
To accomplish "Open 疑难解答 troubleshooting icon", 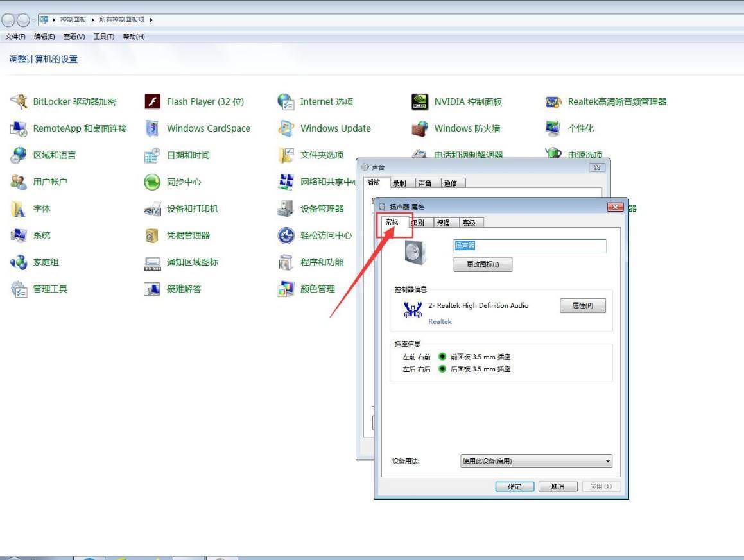I will tap(152, 289).
